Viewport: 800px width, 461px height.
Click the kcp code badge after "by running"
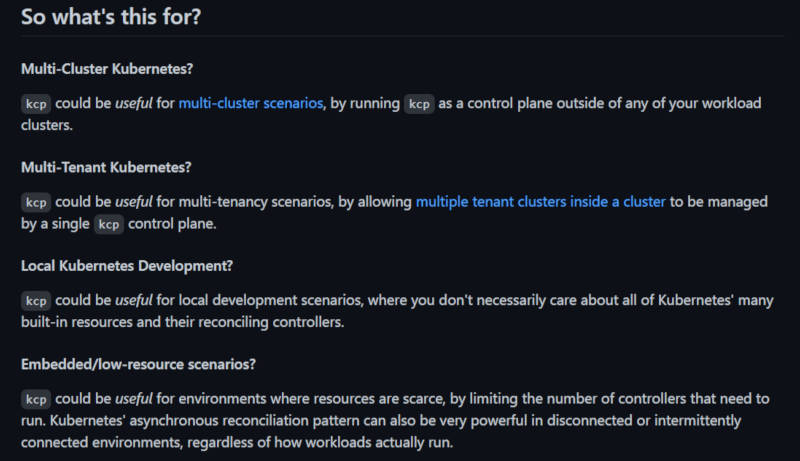tap(419, 104)
